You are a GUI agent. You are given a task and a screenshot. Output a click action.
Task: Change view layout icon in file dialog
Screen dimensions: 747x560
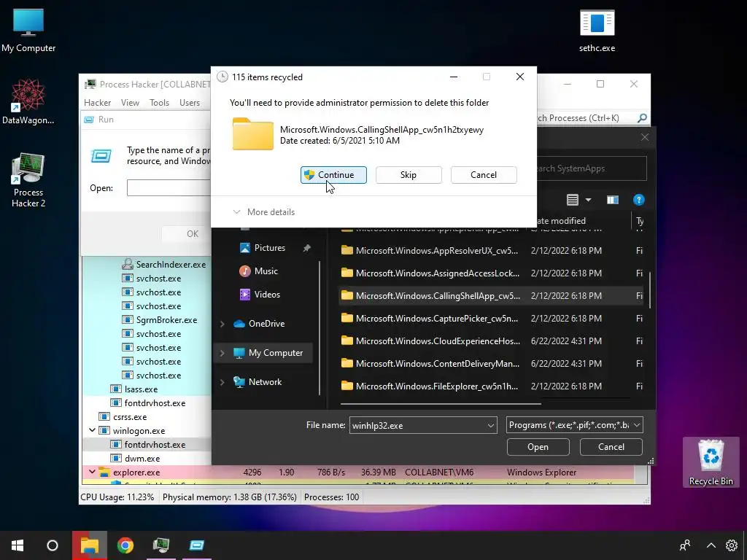click(573, 200)
